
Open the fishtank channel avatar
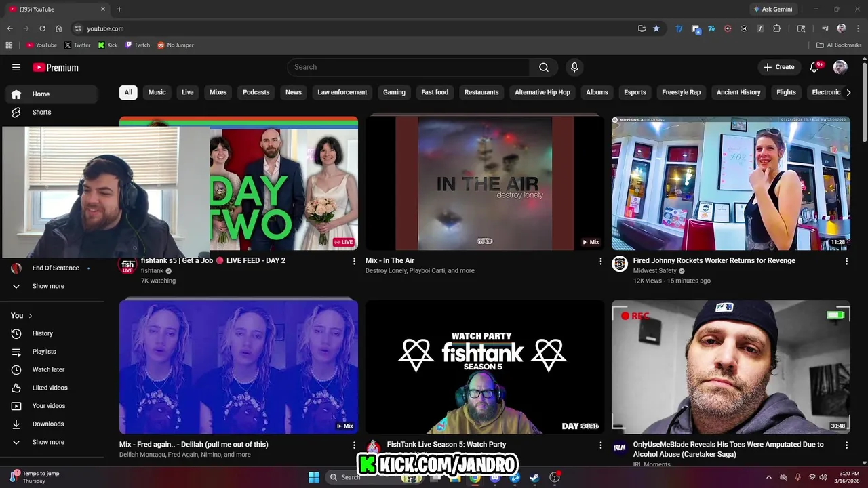[x=127, y=265]
